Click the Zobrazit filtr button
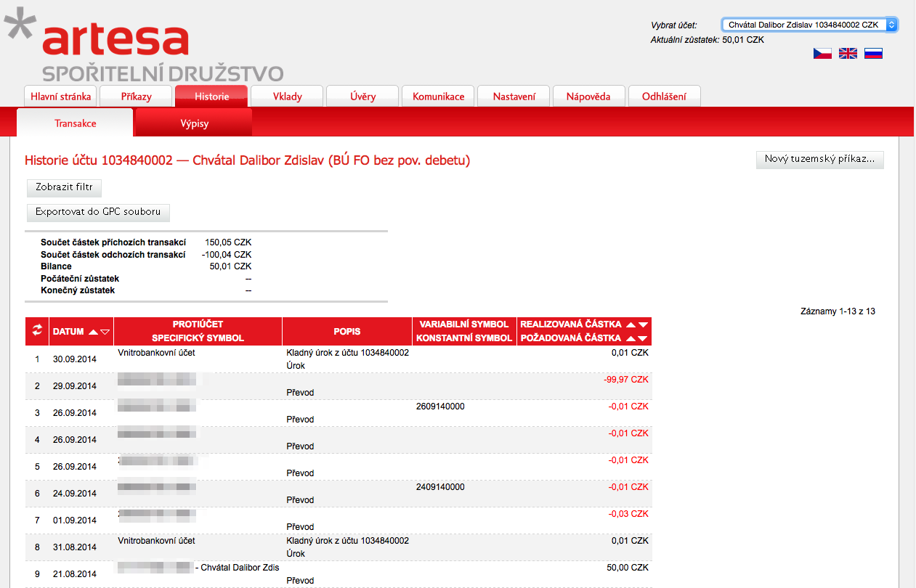This screenshot has width=916, height=588. click(64, 187)
